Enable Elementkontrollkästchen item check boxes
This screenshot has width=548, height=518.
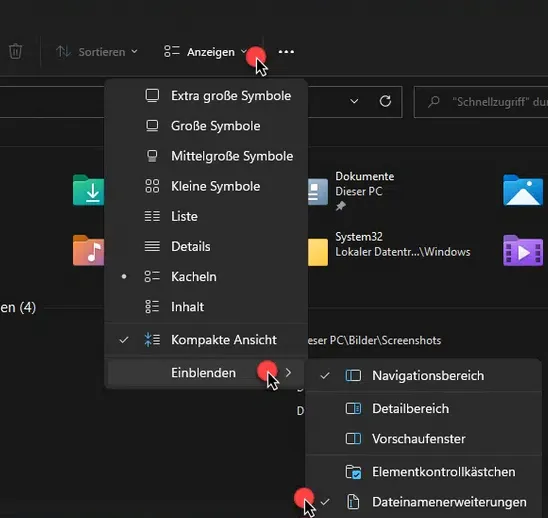[x=424, y=472]
